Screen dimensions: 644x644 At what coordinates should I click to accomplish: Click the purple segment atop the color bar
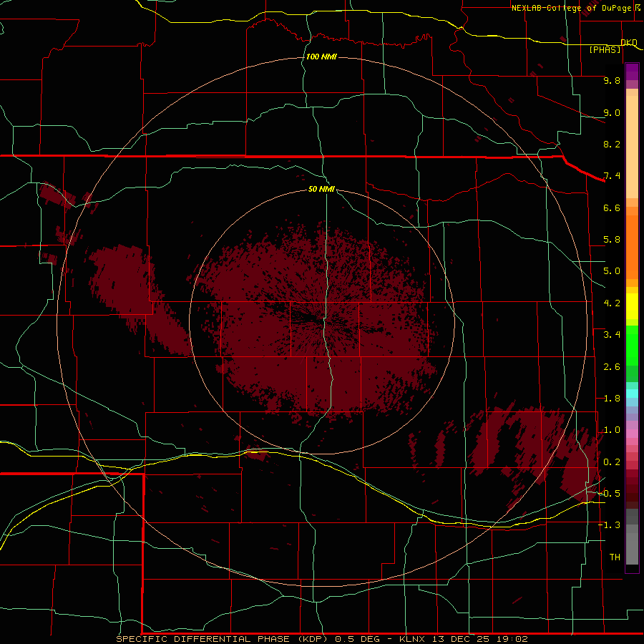[632, 72]
